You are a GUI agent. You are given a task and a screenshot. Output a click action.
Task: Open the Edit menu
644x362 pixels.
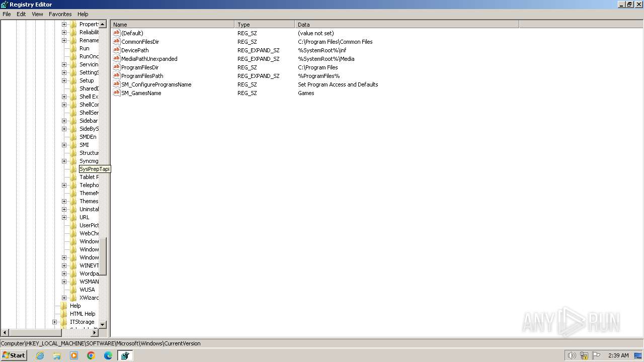pyautogui.click(x=21, y=14)
